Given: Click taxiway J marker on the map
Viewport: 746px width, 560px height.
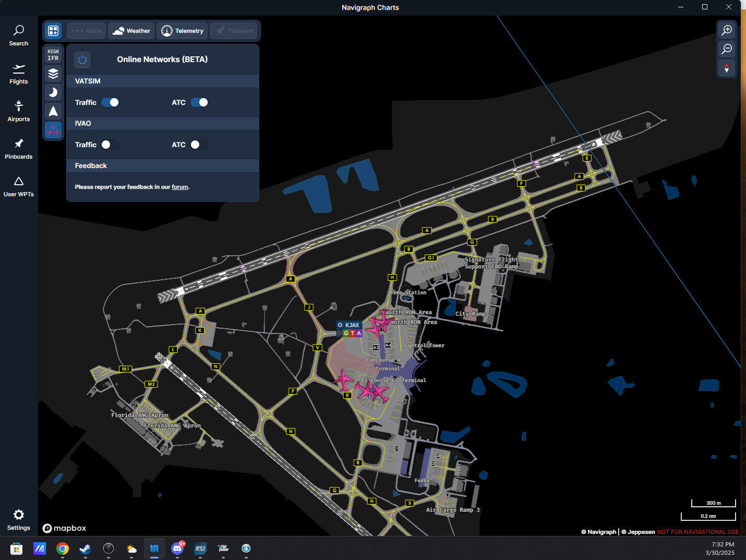Looking at the screenshot, I should coord(309,307).
